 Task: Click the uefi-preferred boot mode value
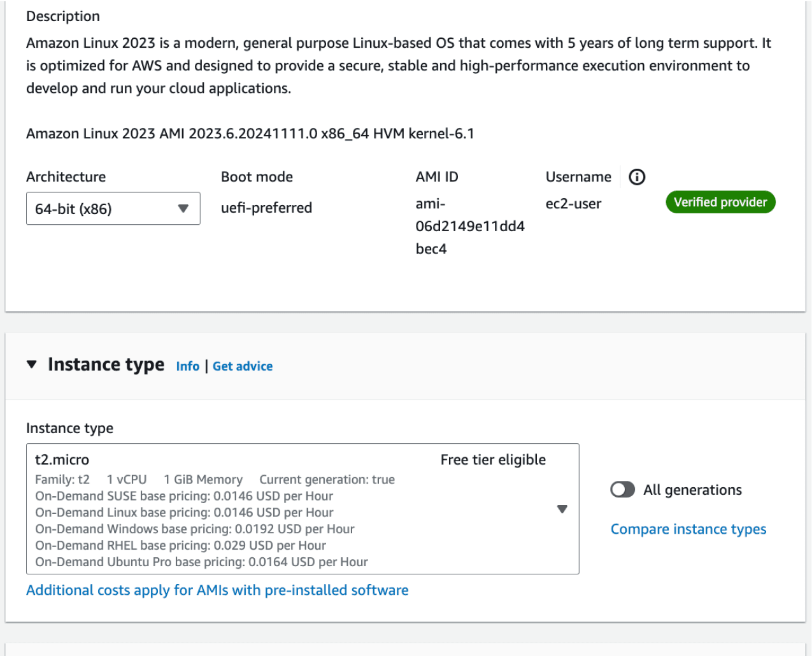pyautogui.click(x=266, y=208)
